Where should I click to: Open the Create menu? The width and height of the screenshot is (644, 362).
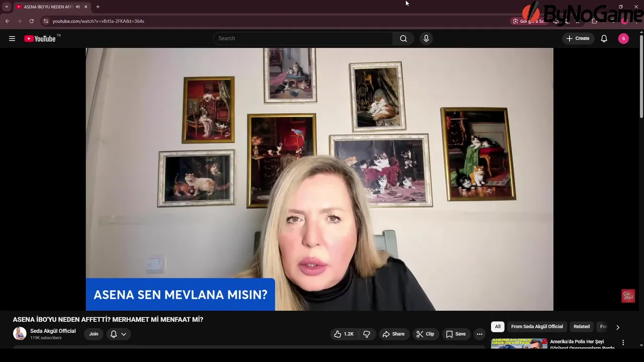578,39
